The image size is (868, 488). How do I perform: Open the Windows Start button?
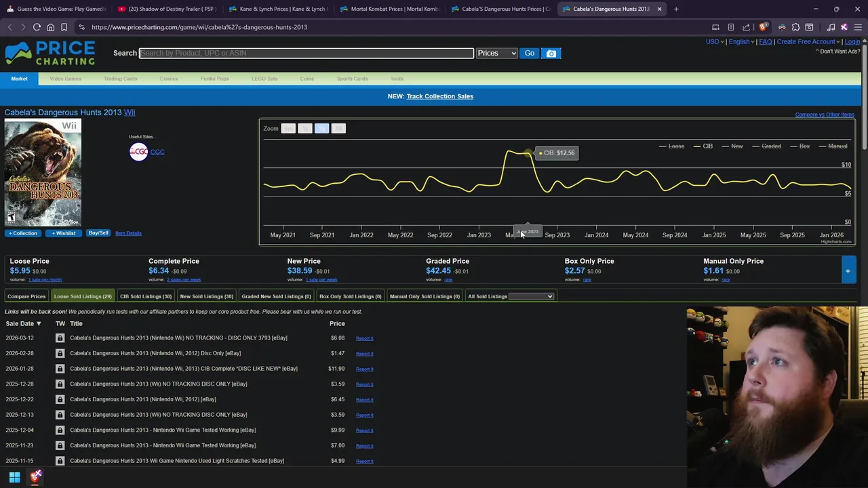(14, 477)
